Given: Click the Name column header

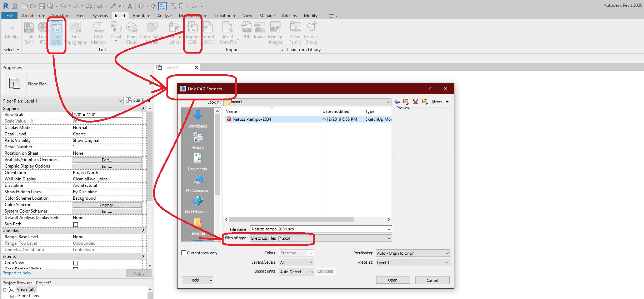Looking at the screenshot, I should pyautogui.click(x=271, y=111).
